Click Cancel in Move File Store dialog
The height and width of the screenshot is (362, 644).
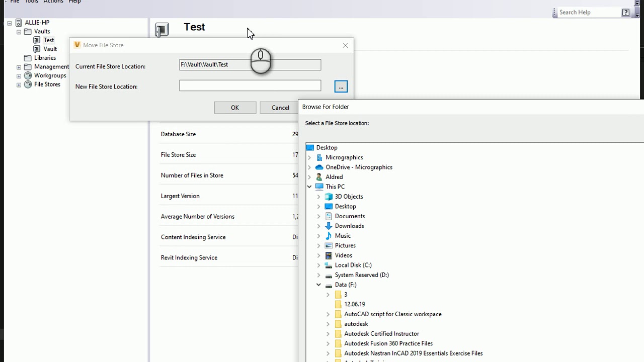coord(279,108)
